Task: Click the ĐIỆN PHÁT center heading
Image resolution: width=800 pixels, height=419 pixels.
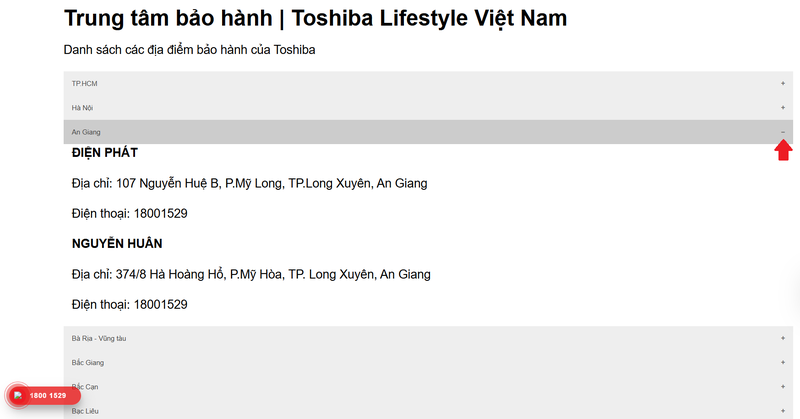Action: [105, 153]
